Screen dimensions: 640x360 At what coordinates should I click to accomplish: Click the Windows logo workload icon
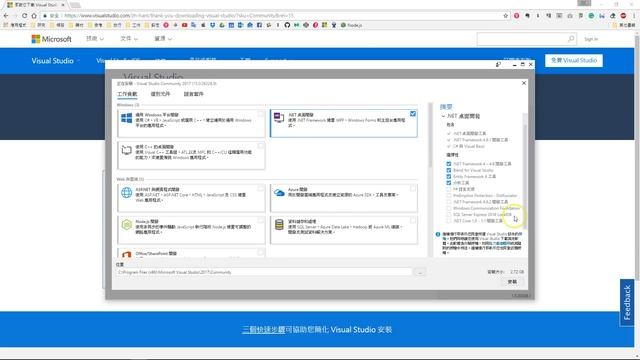(127, 118)
